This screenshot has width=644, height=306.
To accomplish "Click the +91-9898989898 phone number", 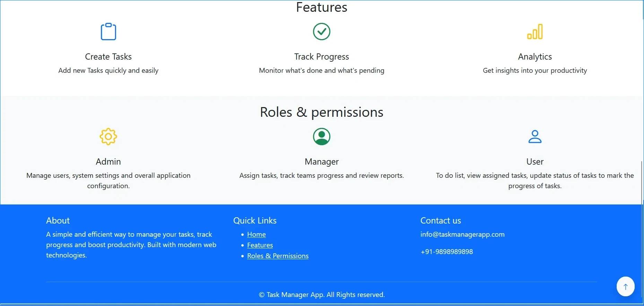I will pos(446,252).
